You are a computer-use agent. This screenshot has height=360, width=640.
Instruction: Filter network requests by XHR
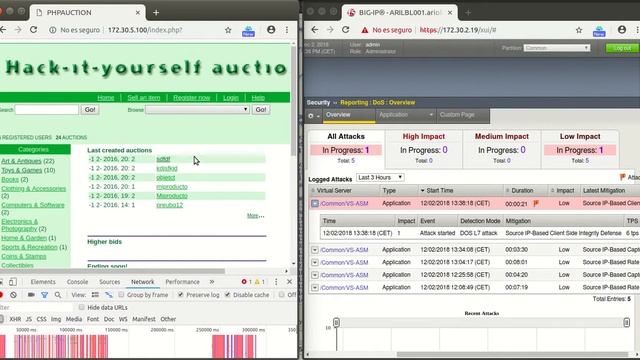(15, 319)
